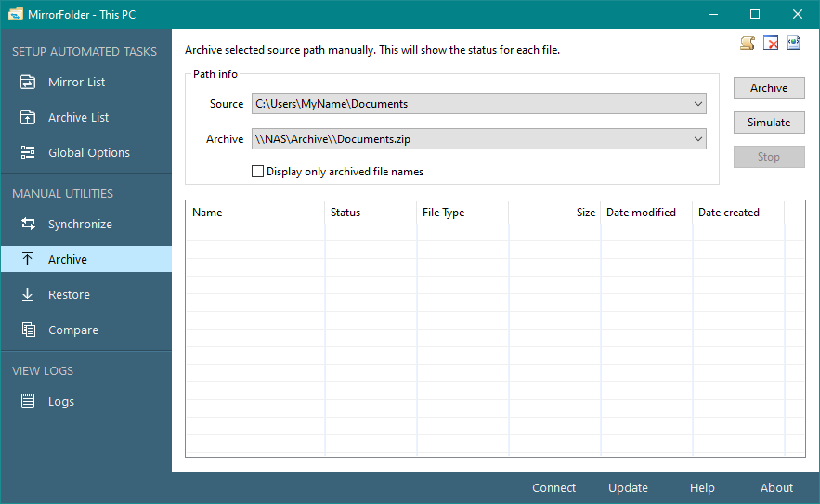The width and height of the screenshot is (820, 504).
Task: Open the Compare utility
Action: pyautogui.click(x=86, y=330)
